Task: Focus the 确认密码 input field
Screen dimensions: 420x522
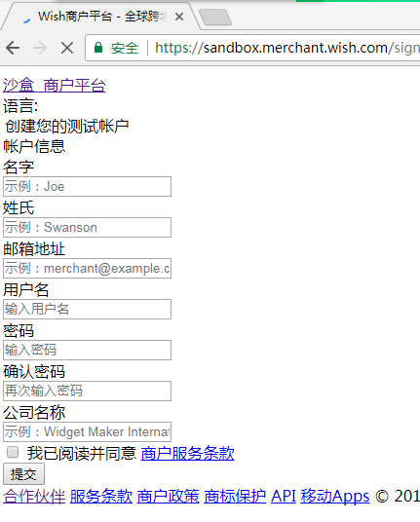Action: pyautogui.click(x=88, y=391)
